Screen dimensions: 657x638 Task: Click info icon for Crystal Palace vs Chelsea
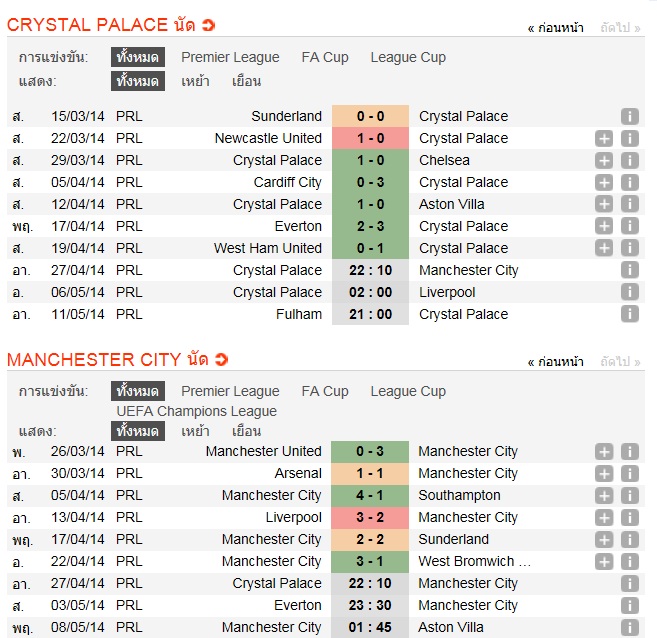(x=629, y=160)
